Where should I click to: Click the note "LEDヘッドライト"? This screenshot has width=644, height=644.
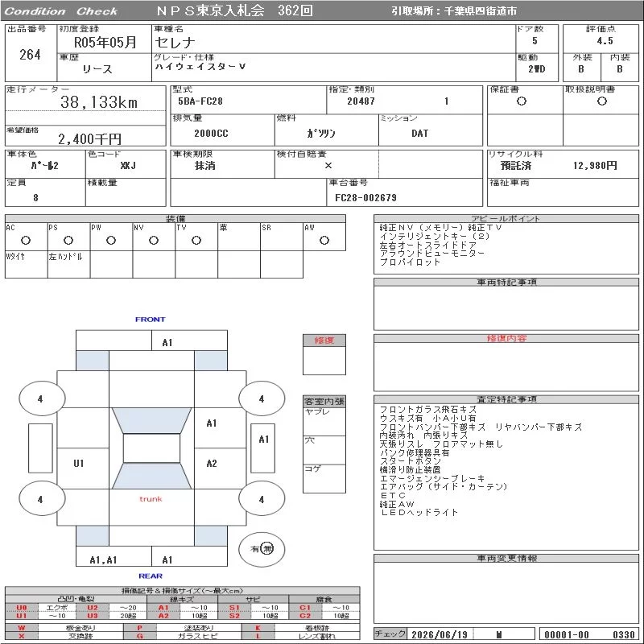tap(419, 513)
